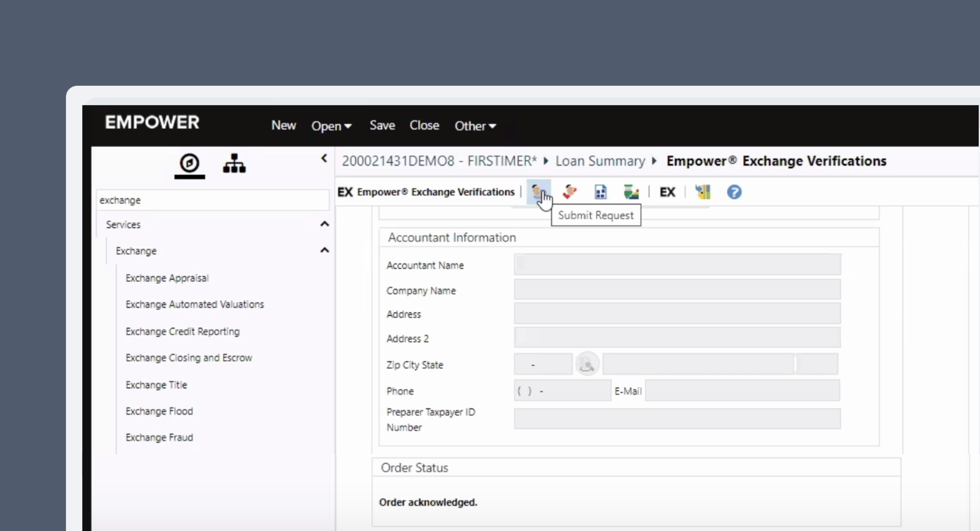The image size is (980, 531).
Task: Click the New menu item
Action: pos(283,126)
